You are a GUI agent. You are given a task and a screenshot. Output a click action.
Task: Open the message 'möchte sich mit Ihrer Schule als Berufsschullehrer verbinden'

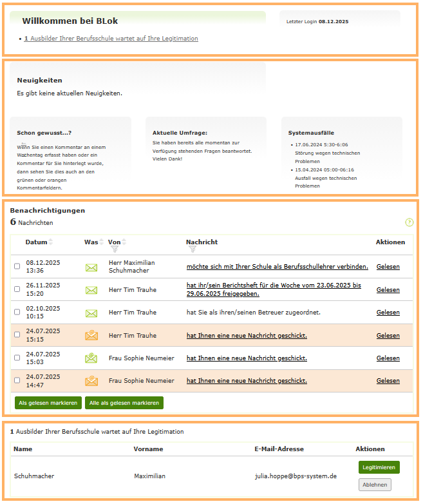[277, 266]
